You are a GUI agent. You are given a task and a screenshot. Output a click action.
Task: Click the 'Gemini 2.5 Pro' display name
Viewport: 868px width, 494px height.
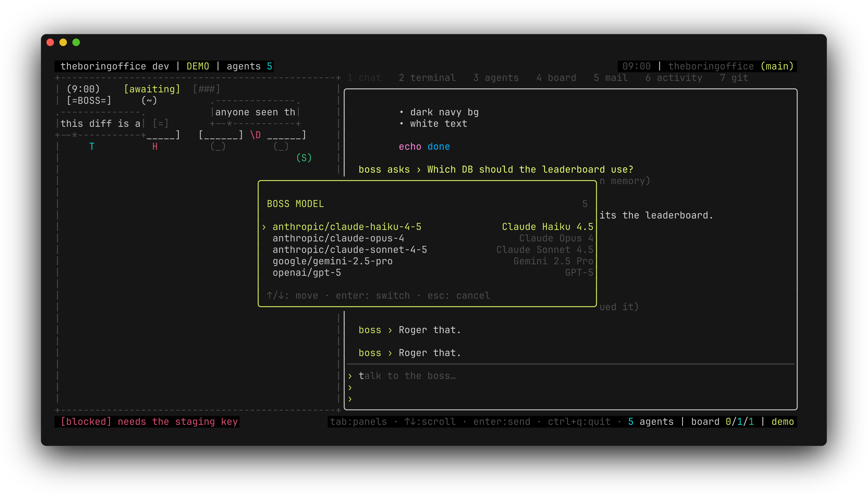tap(553, 261)
